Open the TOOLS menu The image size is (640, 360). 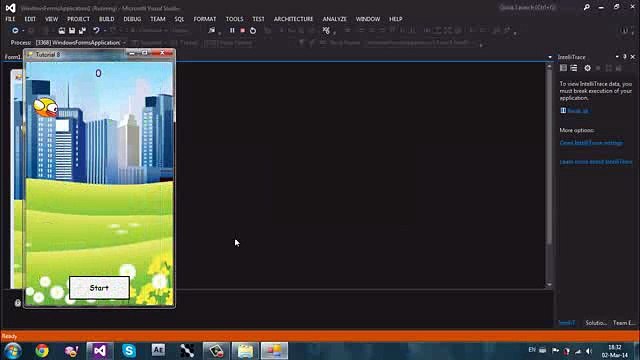234,19
